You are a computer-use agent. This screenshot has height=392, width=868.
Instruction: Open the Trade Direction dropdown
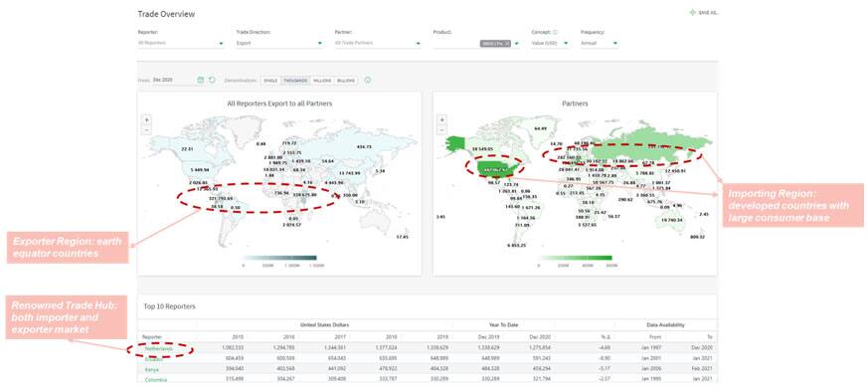click(x=279, y=43)
